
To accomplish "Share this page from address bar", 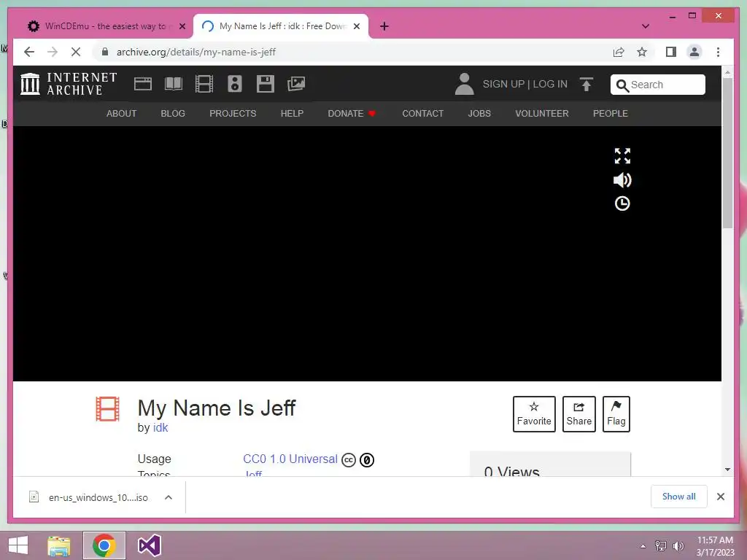I will pyautogui.click(x=619, y=52).
